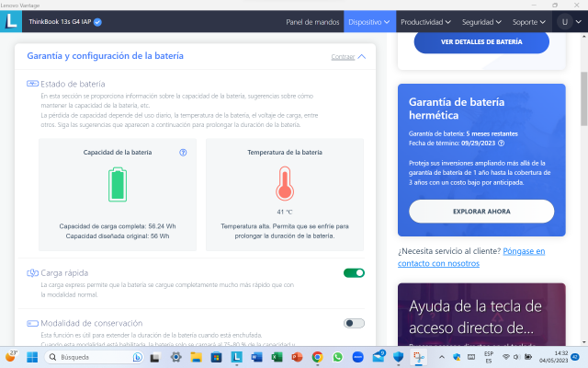Click the Lenovo Vantage L logo

coord(11,21)
